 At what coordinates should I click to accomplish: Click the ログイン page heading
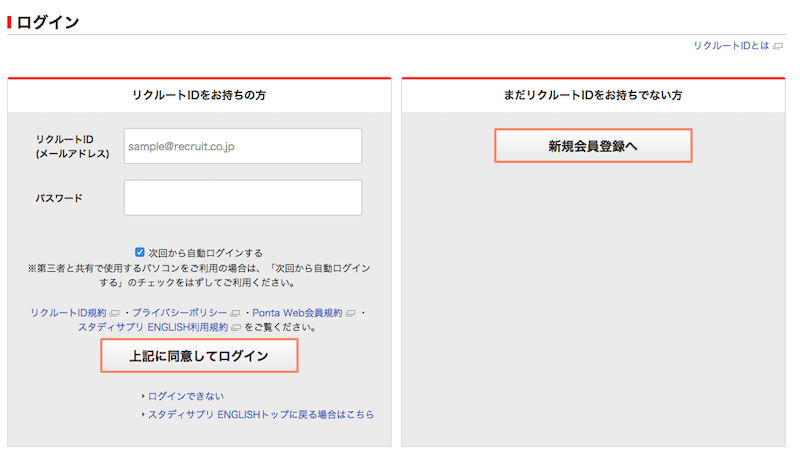tap(47, 22)
